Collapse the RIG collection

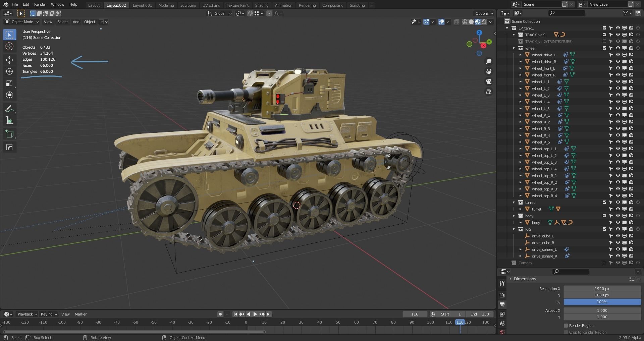(x=514, y=229)
